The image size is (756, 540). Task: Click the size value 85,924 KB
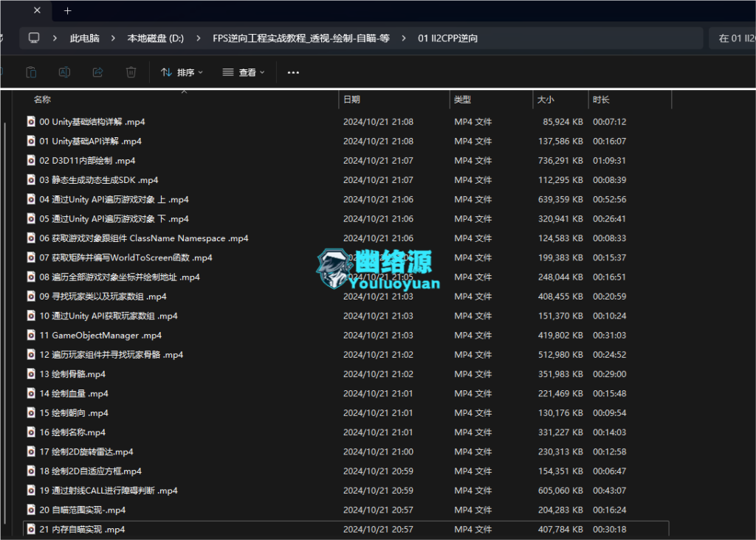563,122
